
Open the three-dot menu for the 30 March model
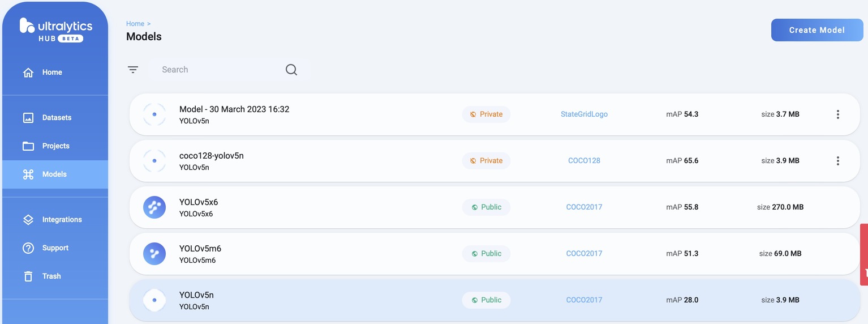837,114
